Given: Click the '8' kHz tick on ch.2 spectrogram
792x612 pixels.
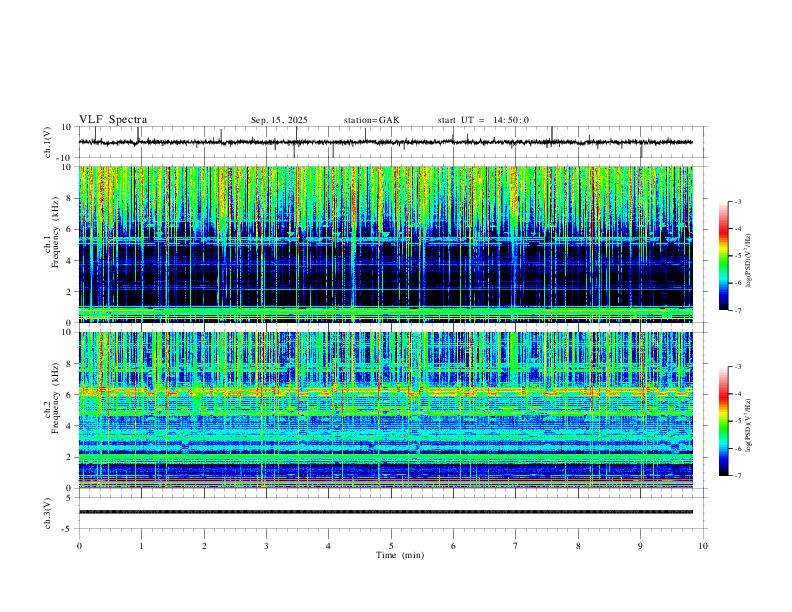Looking at the screenshot, I should (69, 364).
